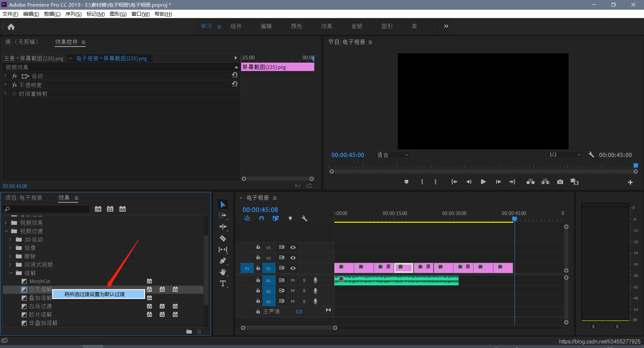Step back one frame
The height and width of the screenshot is (348, 644).
tap(469, 182)
